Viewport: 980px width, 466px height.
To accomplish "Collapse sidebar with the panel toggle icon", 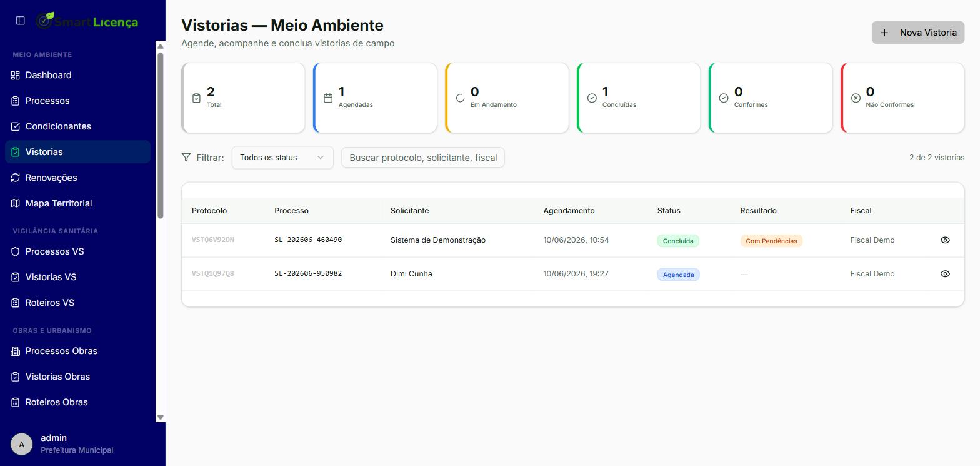I will (20, 21).
